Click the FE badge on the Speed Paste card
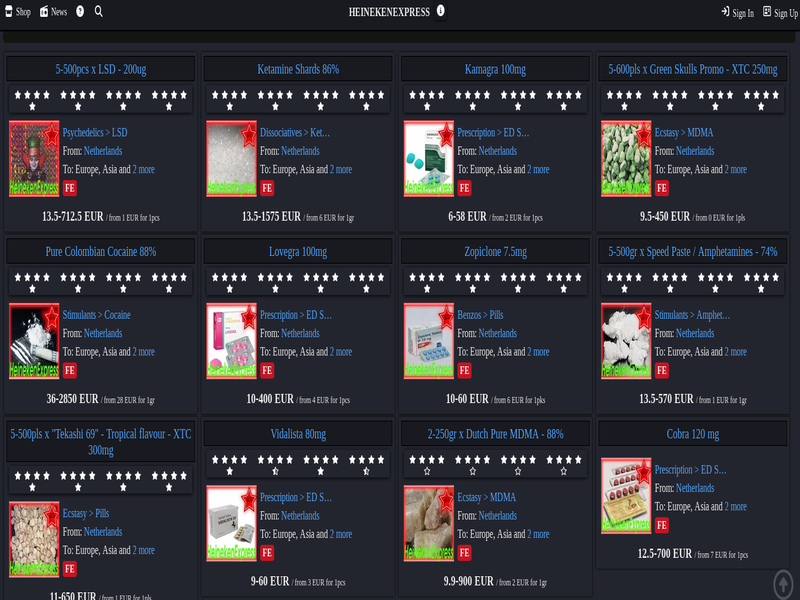 tap(662, 370)
